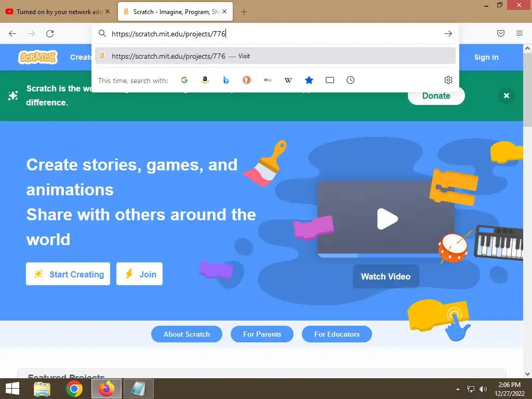Image resolution: width=532 pixels, height=399 pixels.
Task: Search with Wikipedia this time
Action: point(288,80)
